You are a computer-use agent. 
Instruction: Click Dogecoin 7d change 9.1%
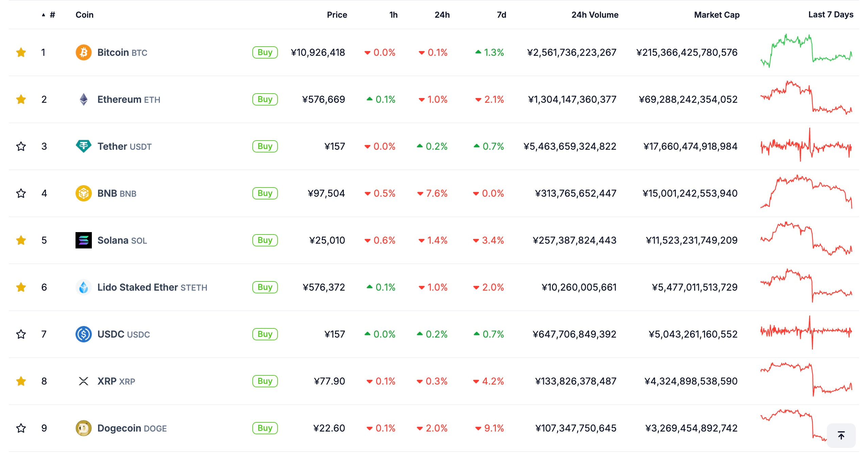pyautogui.click(x=489, y=428)
